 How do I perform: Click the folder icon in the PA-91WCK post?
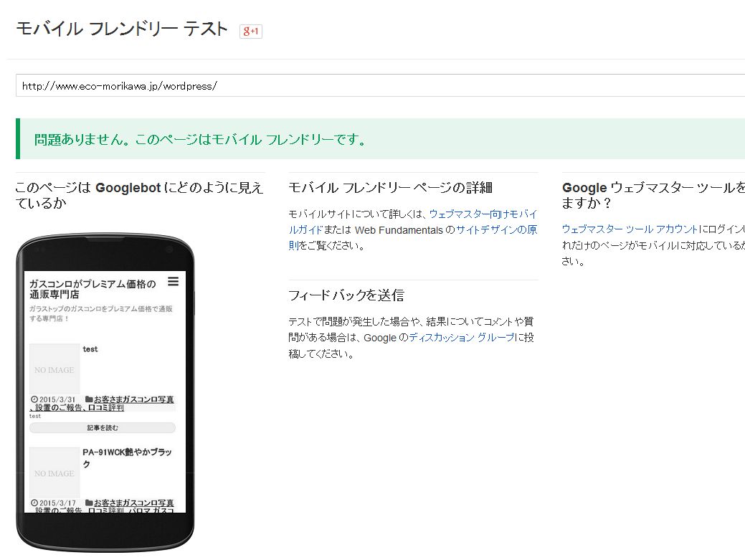pos(89,502)
